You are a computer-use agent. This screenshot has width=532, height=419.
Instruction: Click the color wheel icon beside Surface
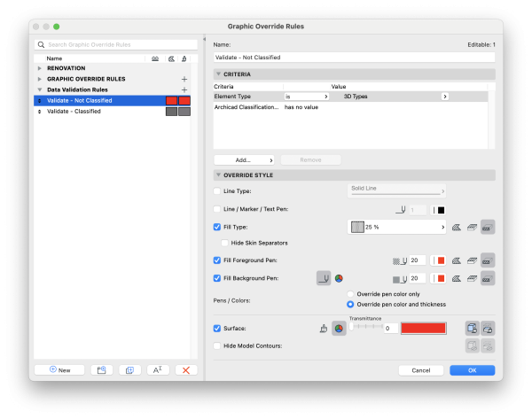[x=338, y=328]
